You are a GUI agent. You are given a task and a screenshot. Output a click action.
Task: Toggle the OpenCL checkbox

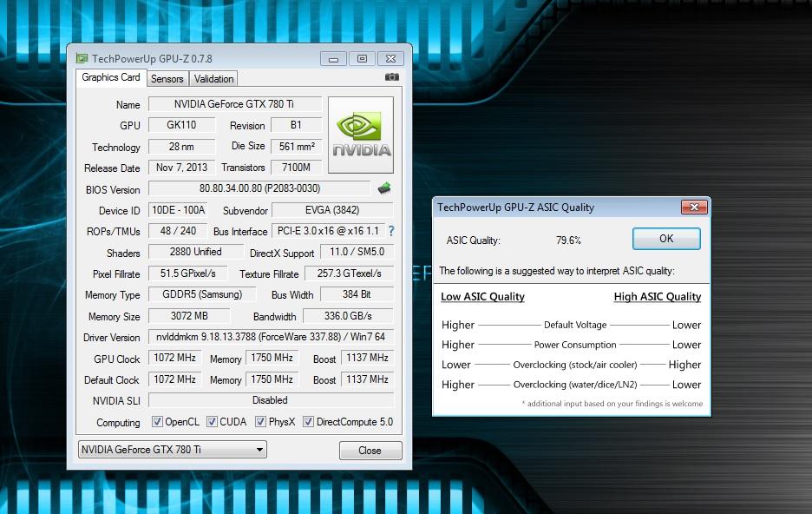pos(157,422)
